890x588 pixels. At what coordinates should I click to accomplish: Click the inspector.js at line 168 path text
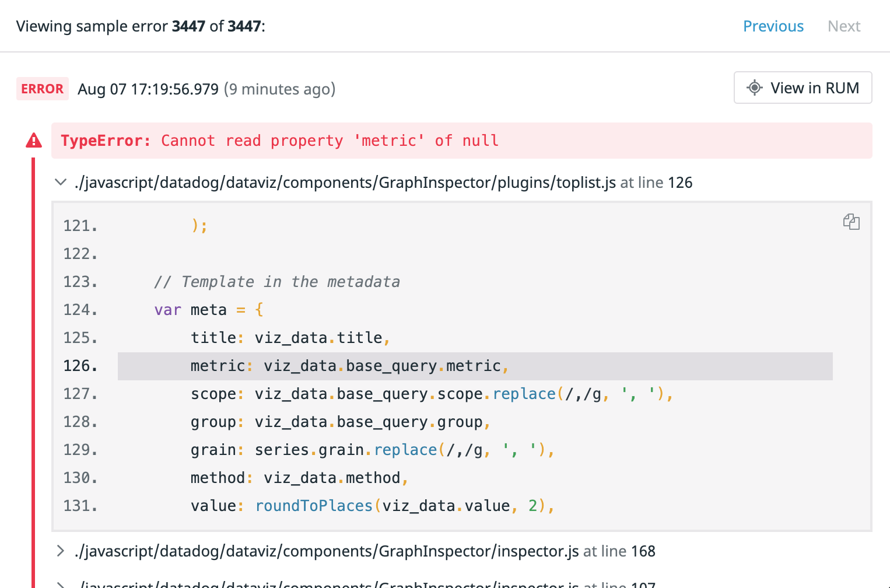point(365,551)
